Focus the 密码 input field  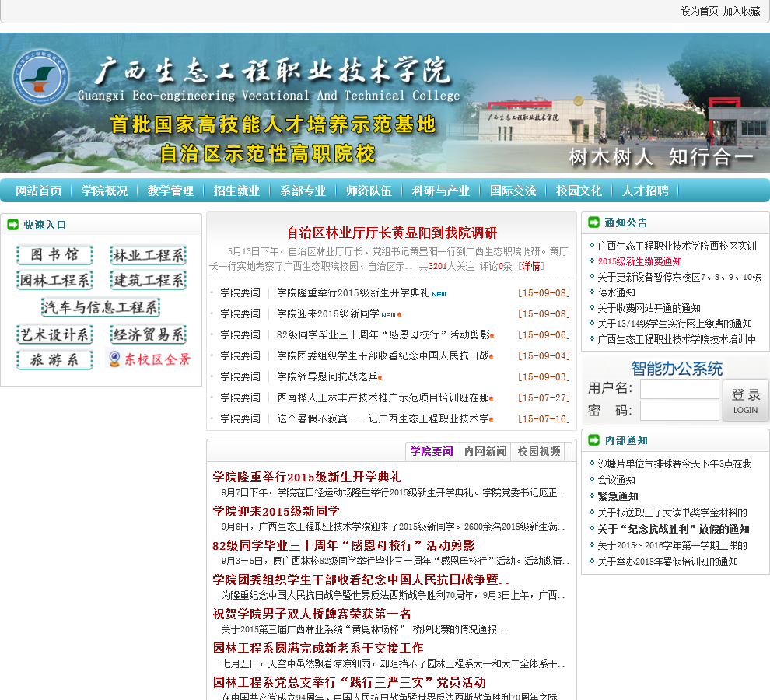click(680, 411)
